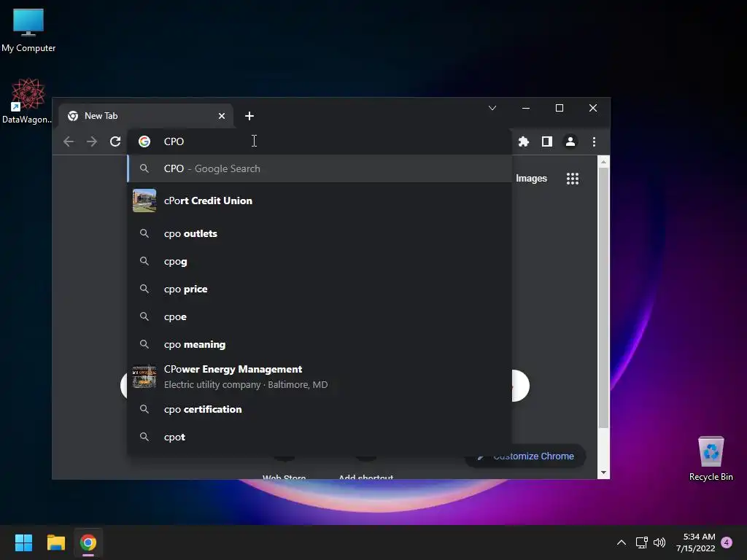
Task: Open the Images link
Action: pyautogui.click(x=531, y=179)
